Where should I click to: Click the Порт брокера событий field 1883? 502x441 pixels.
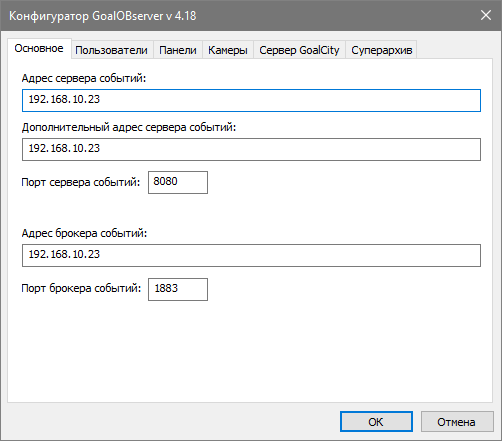click(178, 289)
